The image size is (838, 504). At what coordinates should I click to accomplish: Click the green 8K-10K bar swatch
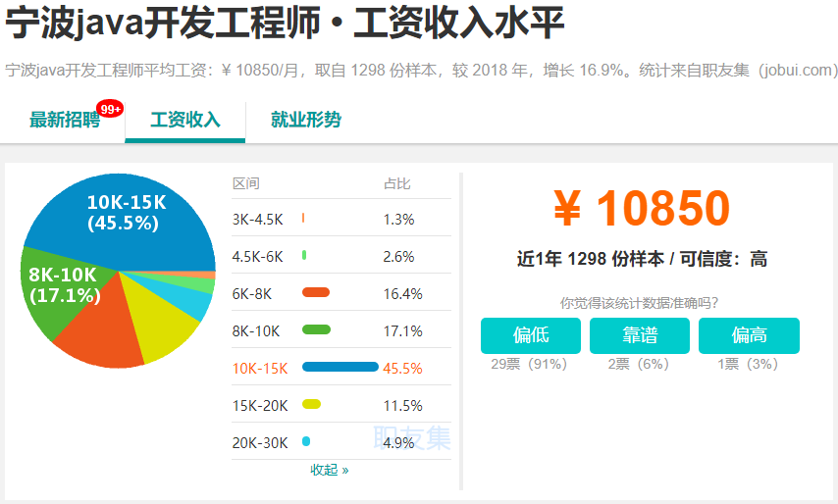[316, 329]
